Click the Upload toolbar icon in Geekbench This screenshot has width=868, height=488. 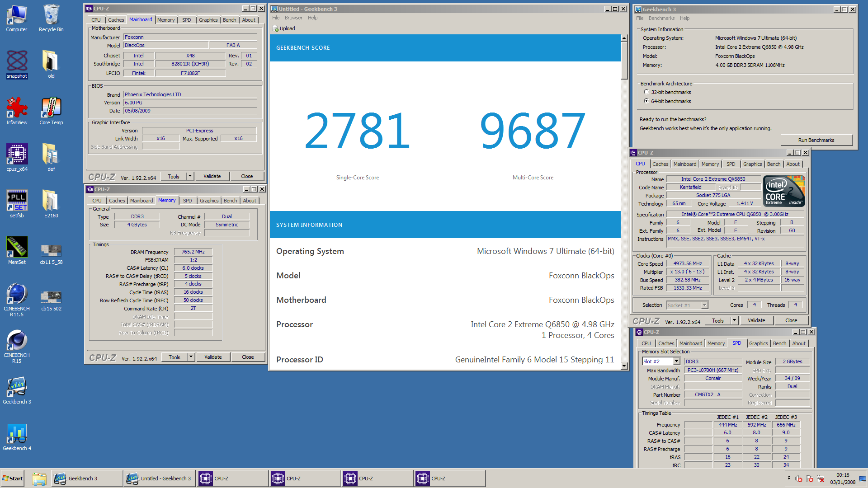275,28
